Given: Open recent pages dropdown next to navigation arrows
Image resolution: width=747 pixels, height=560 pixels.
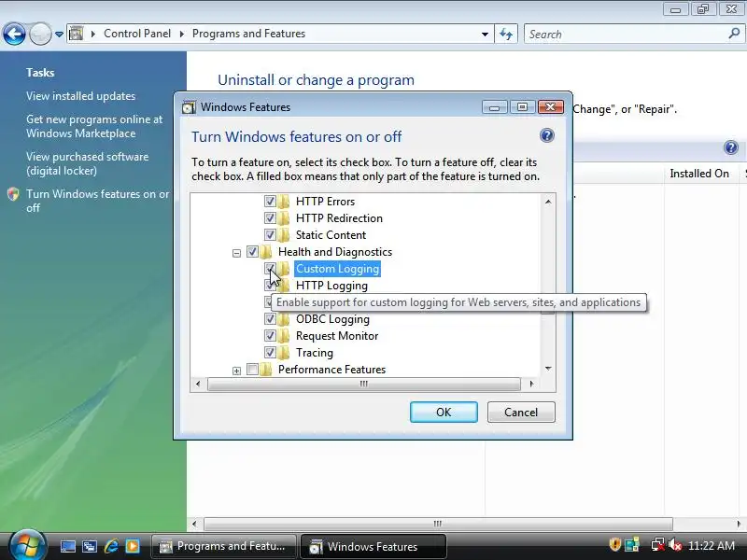Looking at the screenshot, I should pyautogui.click(x=59, y=35).
